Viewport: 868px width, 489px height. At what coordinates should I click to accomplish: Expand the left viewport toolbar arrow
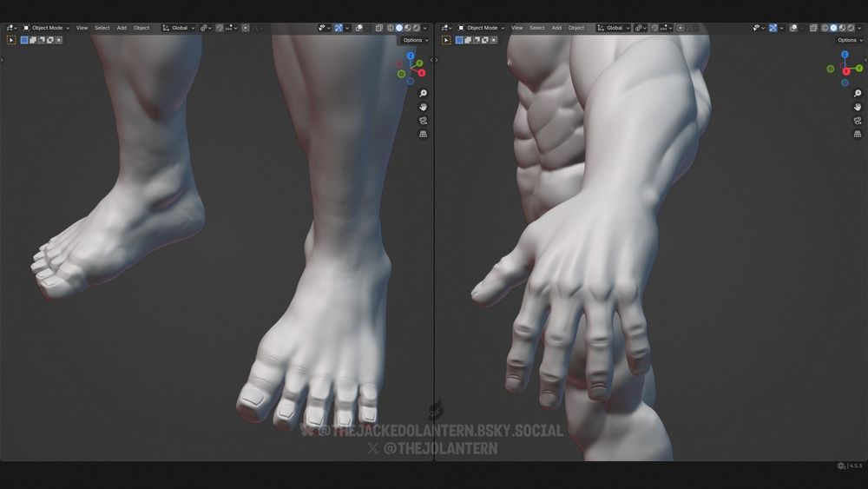coord(3,60)
